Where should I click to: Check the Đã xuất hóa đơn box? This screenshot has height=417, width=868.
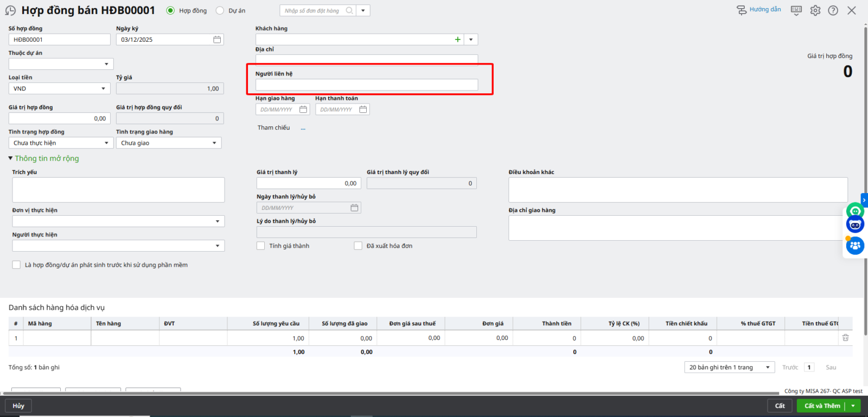click(358, 246)
